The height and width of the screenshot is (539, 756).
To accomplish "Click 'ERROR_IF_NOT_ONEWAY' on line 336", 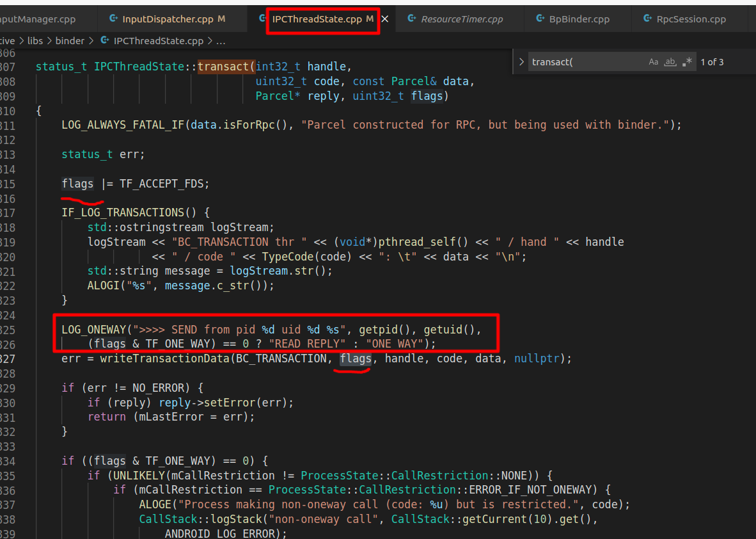I will tap(530, 490).
